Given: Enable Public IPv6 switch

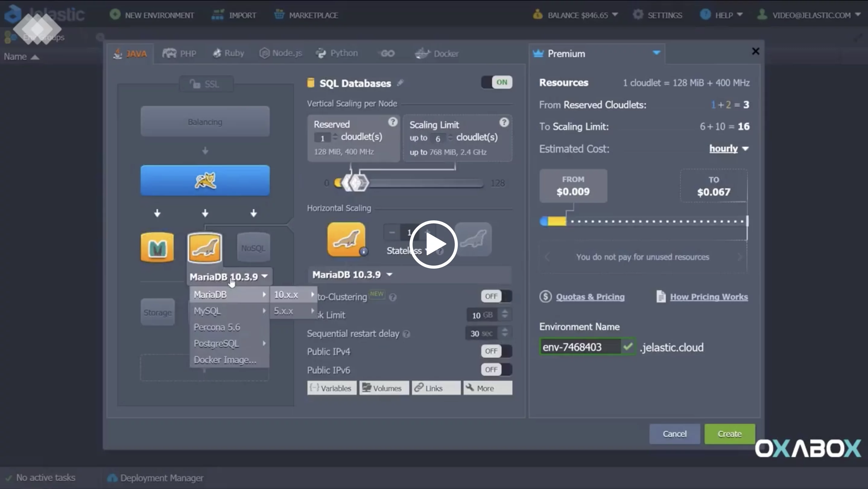Looking at the screenshot, I should [x=496, y=369].
